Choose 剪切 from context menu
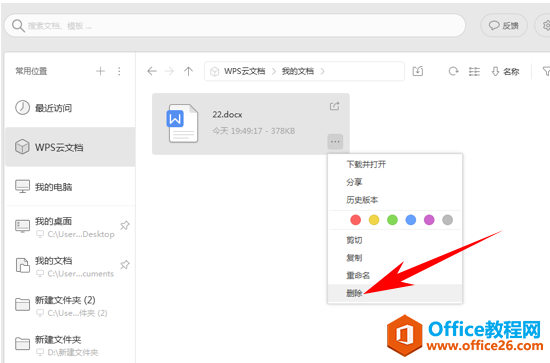Viewport: 550px width, 363px height. point(395,240)
